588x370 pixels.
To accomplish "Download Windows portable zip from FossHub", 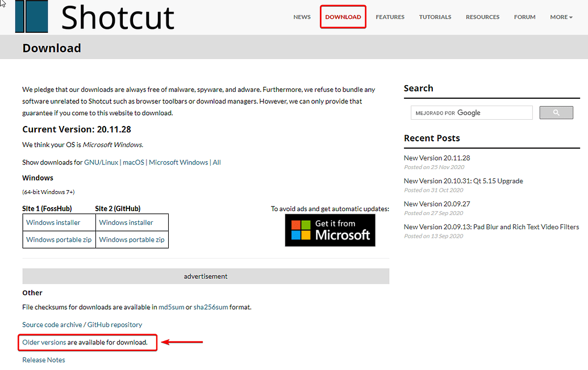I will [x=59, y=239].
